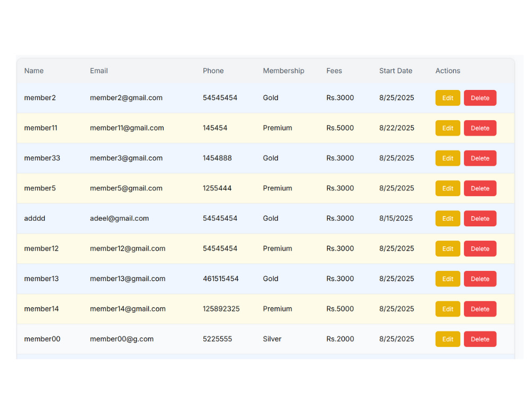
Task: Click phone number 145454
Action: 215,128
